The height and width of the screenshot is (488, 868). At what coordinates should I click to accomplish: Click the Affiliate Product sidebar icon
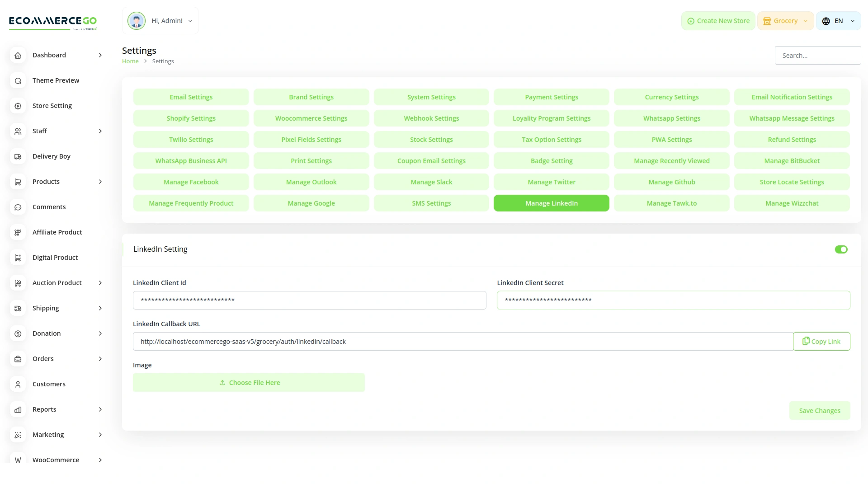pyautogui.click(x=18, y=232)
